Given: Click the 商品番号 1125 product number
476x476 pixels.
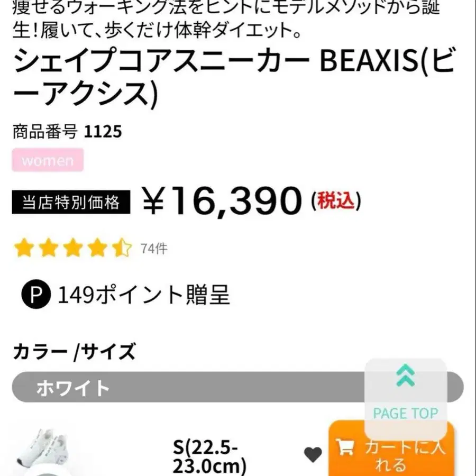Looking at the screenshot, I should tap(67, 131).
